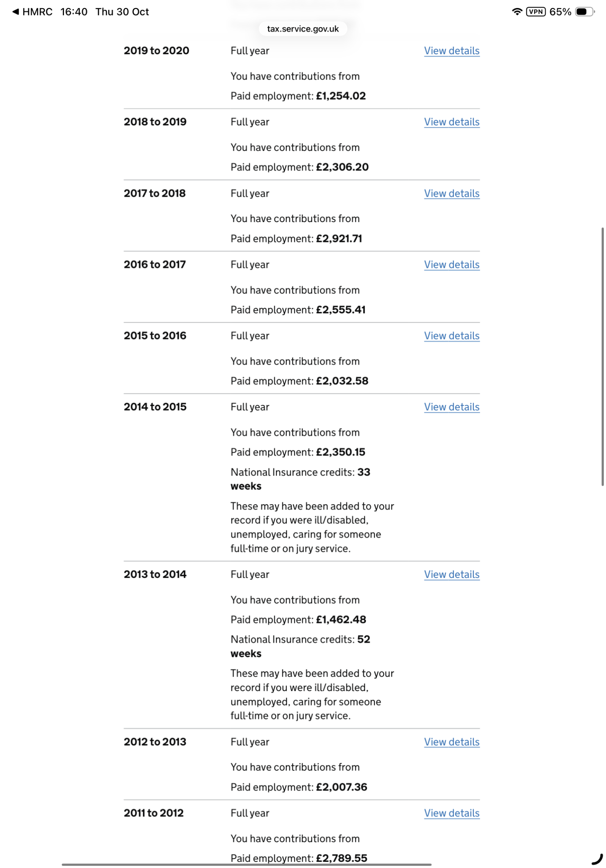606x868 pixels.
Task: Tap the corner swipe arrow icon
Action: click(597, 859)
